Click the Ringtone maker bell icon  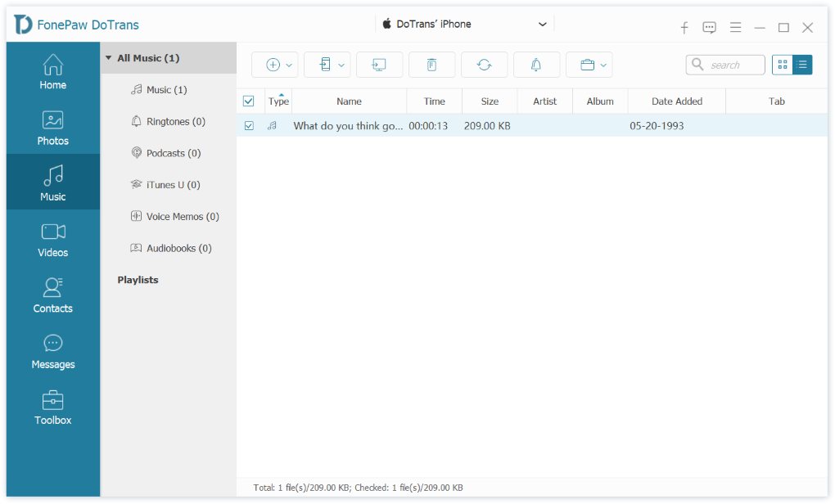coord(536,65)
